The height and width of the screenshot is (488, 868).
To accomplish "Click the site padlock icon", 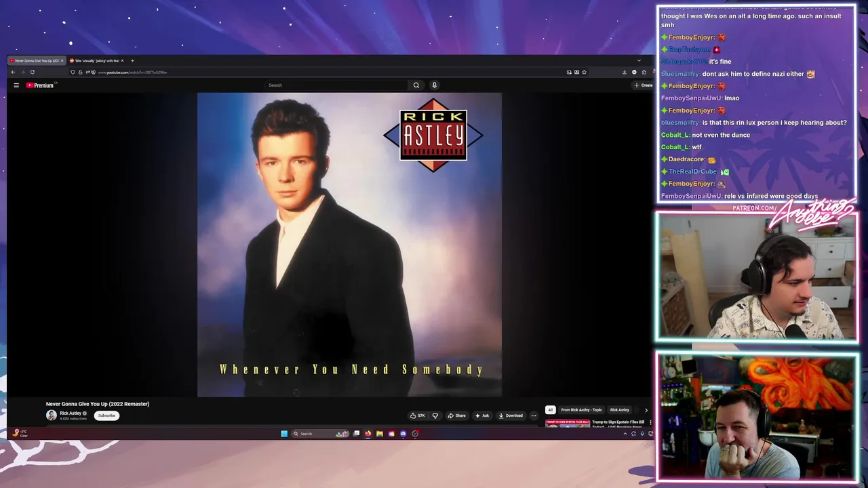I will tap(80, 72).
